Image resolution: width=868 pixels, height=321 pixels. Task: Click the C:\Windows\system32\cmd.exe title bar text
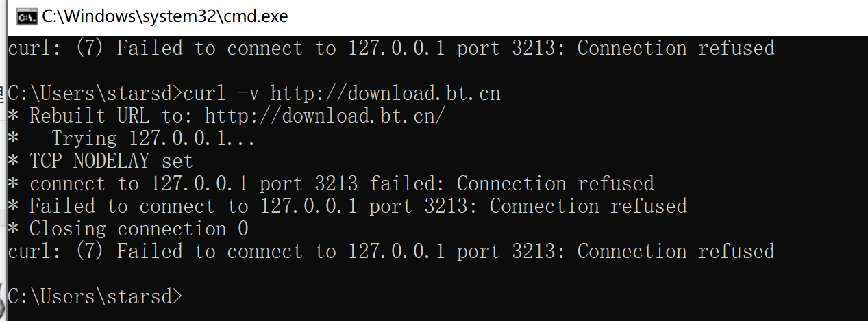click(165, 16)
